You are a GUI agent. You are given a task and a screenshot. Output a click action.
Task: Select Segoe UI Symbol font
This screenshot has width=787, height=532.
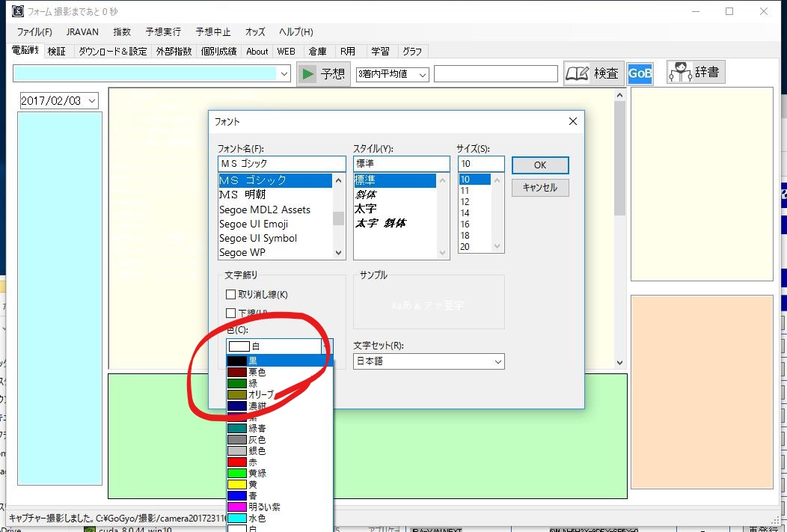[275, 239]
